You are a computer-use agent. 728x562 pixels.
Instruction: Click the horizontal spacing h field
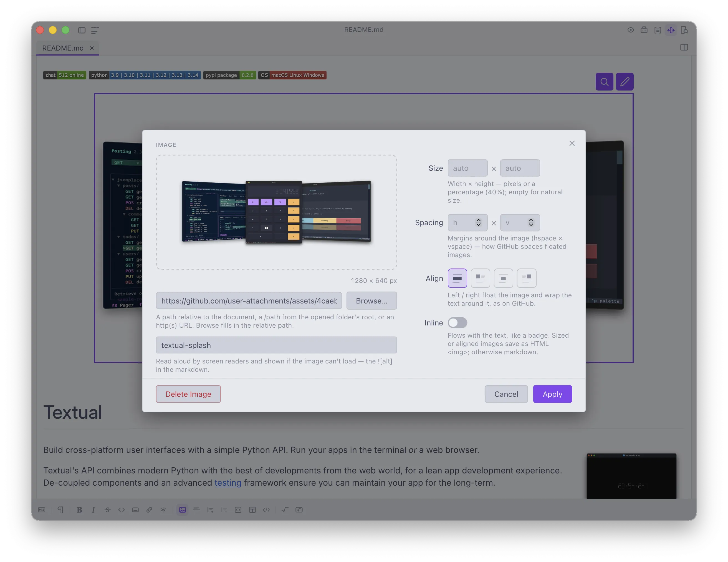pos(467,222)
